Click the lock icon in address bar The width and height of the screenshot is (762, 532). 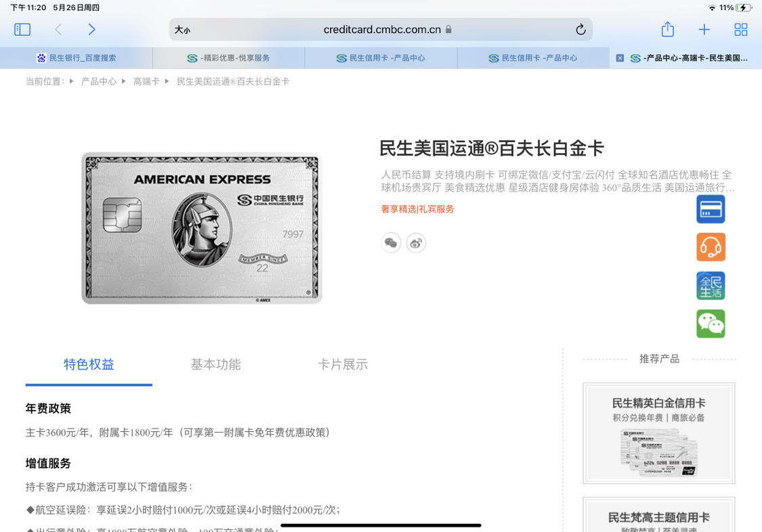448,30
